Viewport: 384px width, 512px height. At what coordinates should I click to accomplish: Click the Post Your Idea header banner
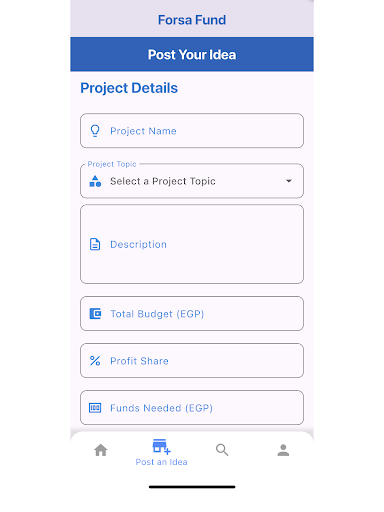point(192,54)
